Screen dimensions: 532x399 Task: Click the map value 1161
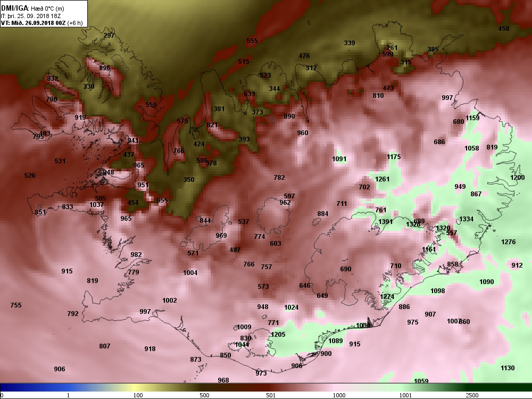(x=429, y=250)
